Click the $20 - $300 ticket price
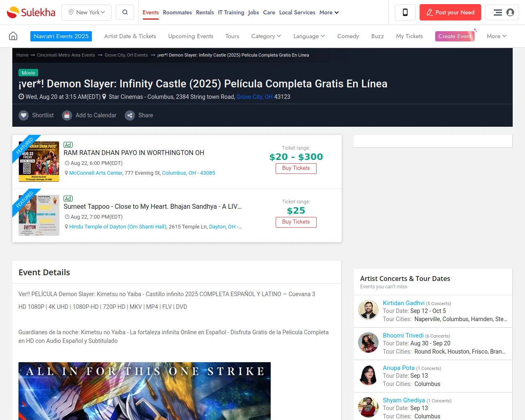Viewport: 525px width, 420px height. pos(296,157)
